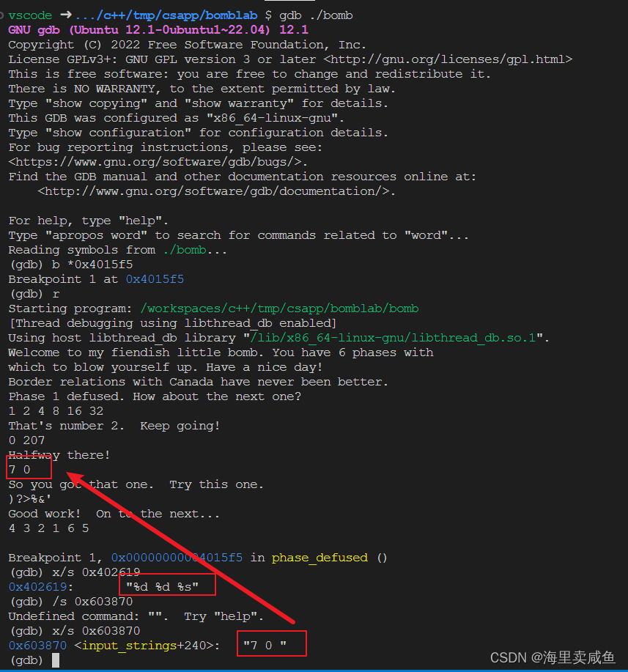
Task: Click the 'Welcome to my fiendish little bomb' line
Action: pos(221,352)
